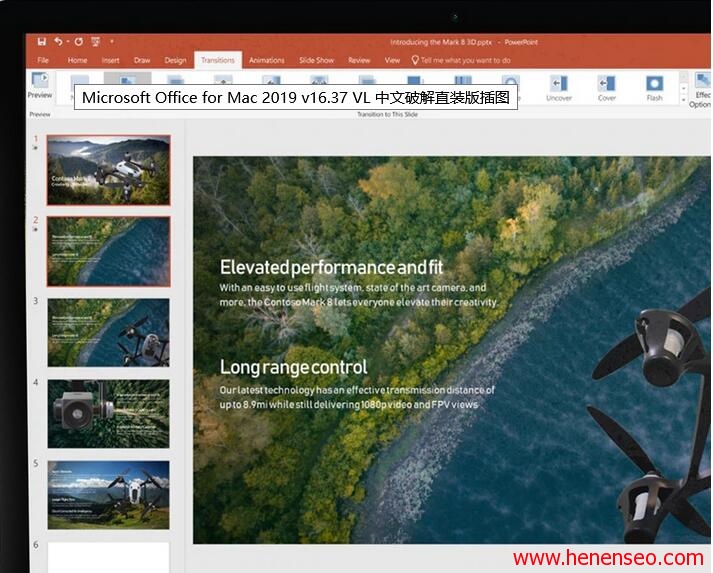The width and height of the screenshot is (713, 573).
Task: Open the undo history dropdown arrow
Action: (x=67, y=42)
